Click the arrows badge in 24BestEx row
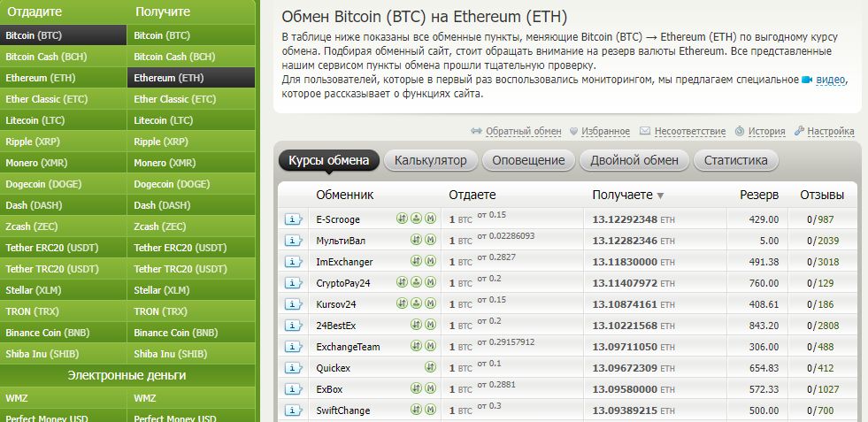This screenshot has width=868, height=422. [416, 325]
